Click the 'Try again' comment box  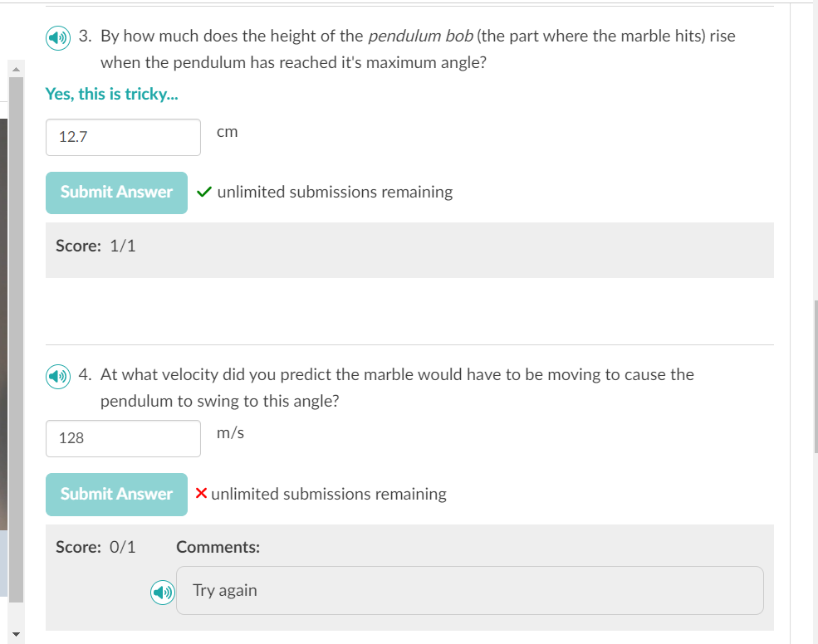click(x=469, y=590)
